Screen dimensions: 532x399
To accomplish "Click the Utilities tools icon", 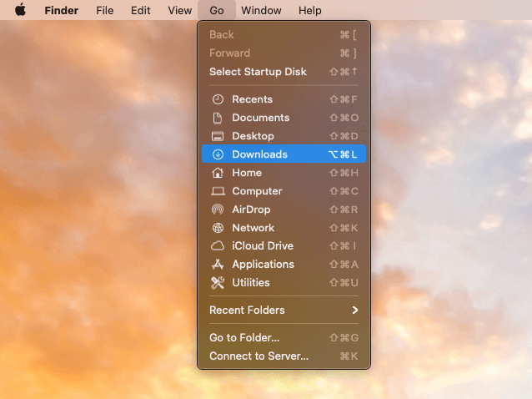I will (218, 283).
